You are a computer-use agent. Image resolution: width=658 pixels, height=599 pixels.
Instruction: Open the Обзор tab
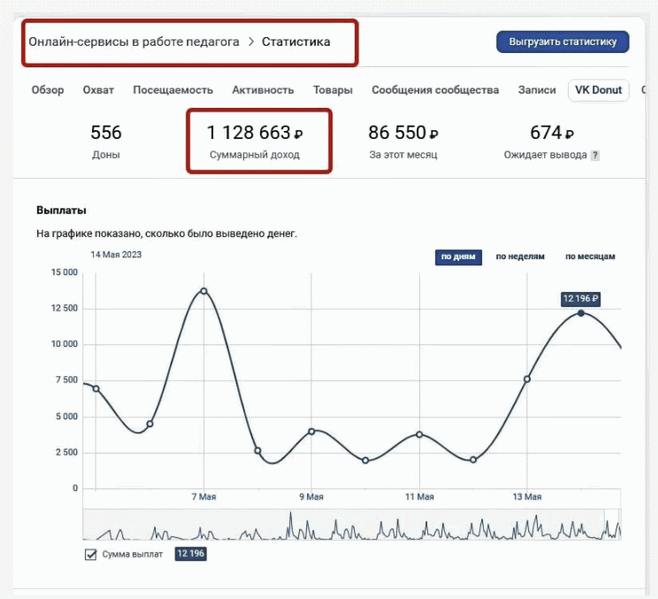[47, 90]
